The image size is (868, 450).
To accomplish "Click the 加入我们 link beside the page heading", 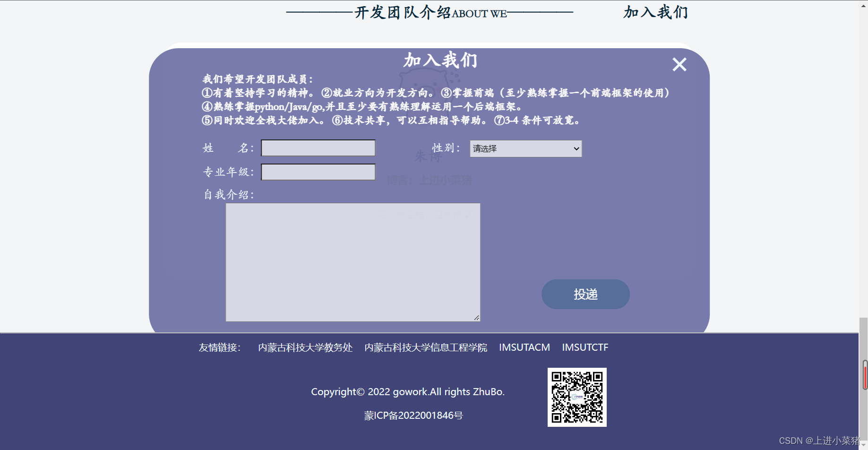I will coord(655,12).
